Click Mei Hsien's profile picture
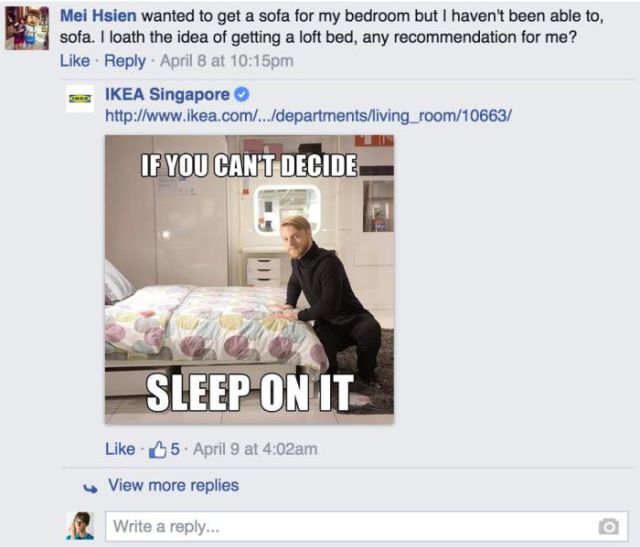Image resolution: width=640 pixels, height=547 pixels. point(27,28)
